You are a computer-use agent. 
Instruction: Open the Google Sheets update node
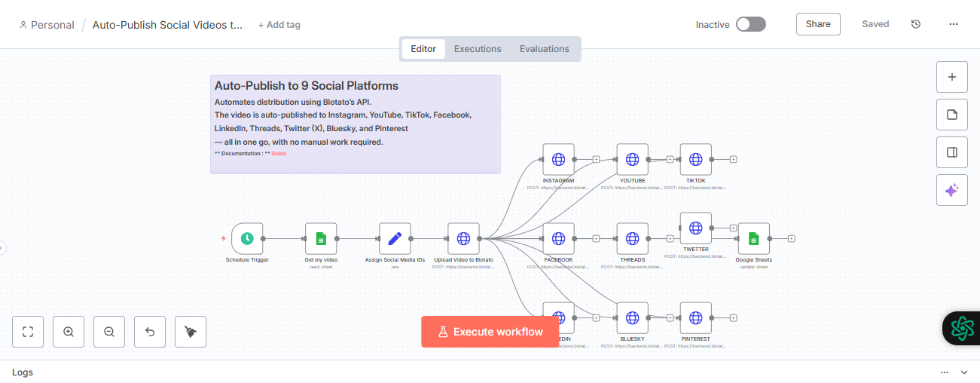[754, 238]
